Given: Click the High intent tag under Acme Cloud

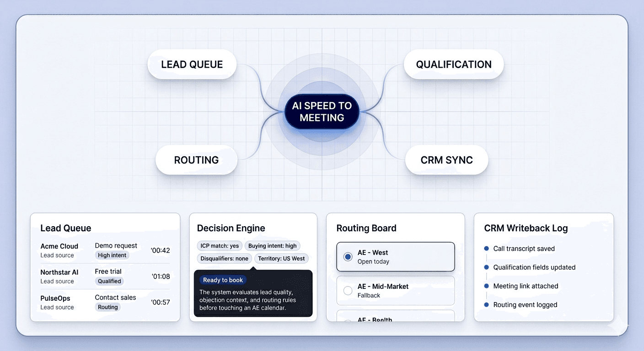Looking at the screenshot, I should point(112,255).
